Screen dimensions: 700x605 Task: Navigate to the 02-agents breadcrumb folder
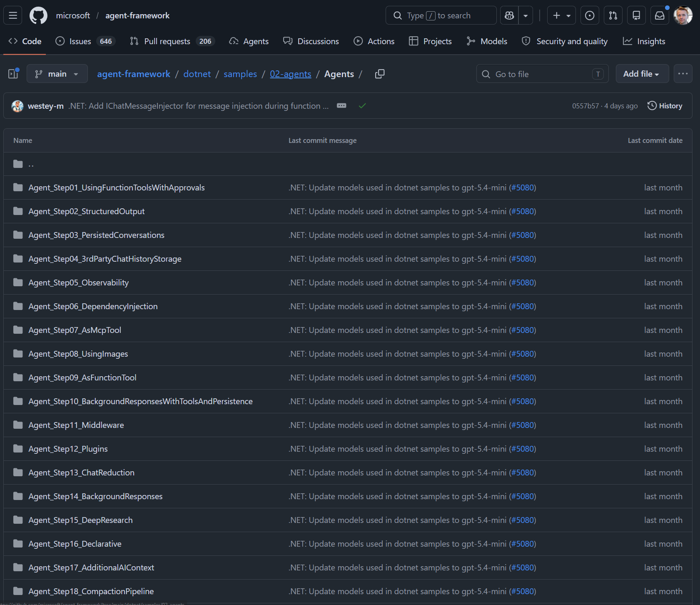291,74
